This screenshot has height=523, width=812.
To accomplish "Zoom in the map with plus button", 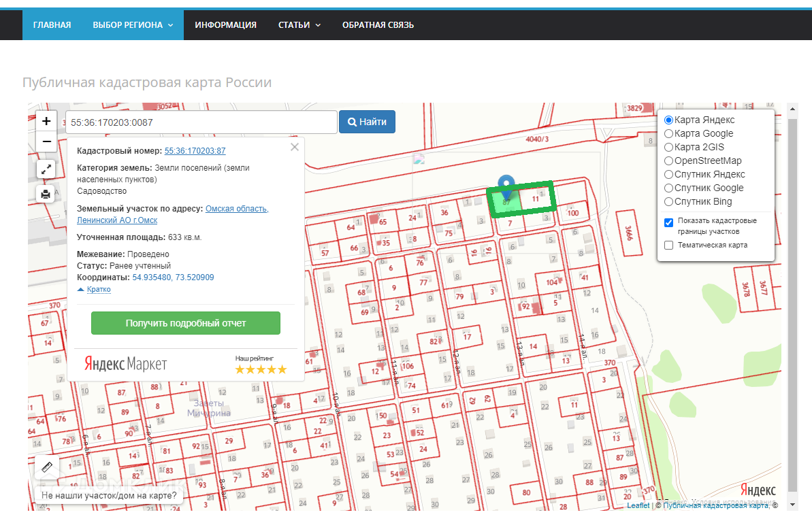I will coord(46,121).
